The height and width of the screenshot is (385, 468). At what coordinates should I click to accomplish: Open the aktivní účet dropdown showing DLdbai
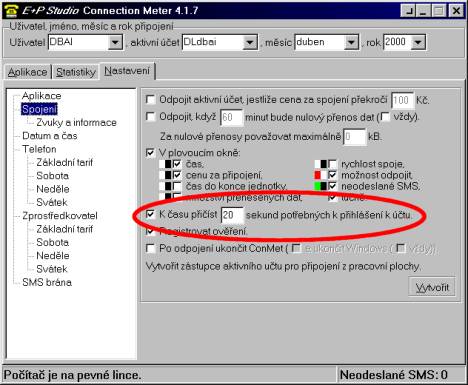(x=250, y=43)
